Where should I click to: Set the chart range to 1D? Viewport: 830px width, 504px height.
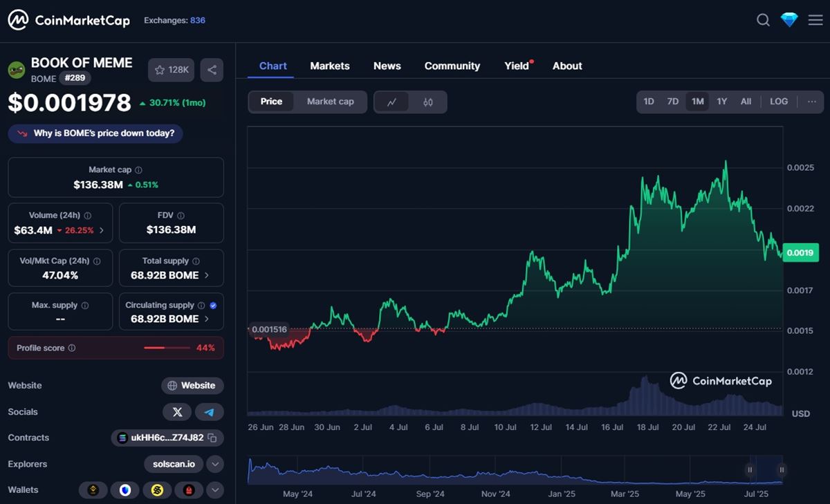pos(649,102)
